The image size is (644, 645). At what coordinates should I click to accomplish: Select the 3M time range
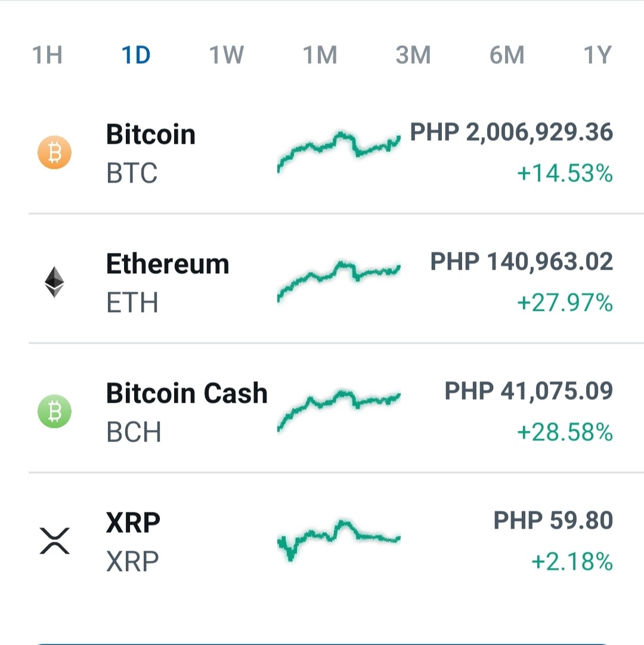tap(413, 55)
